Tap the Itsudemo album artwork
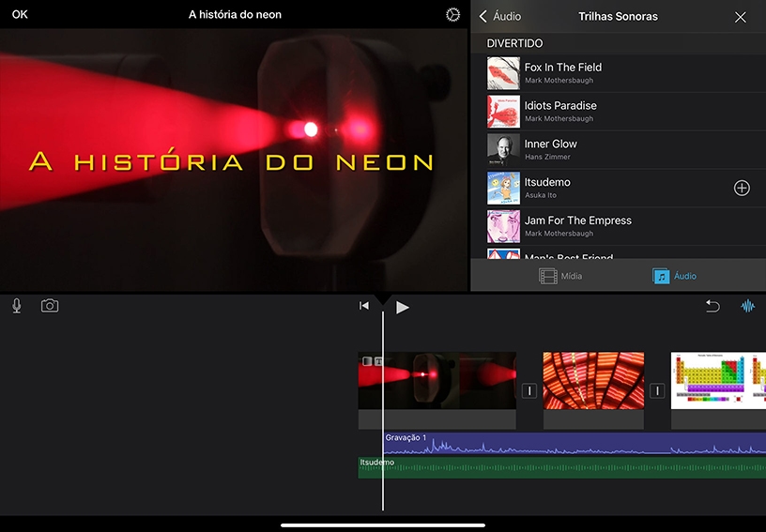 [x=503, y=188]
